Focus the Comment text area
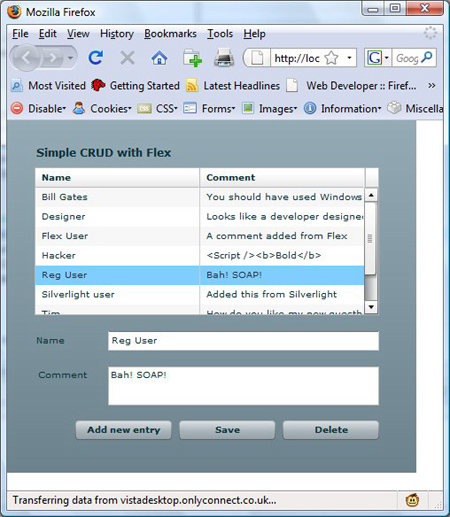The height and width of the screenshot is (517, 450). point(243,386)
